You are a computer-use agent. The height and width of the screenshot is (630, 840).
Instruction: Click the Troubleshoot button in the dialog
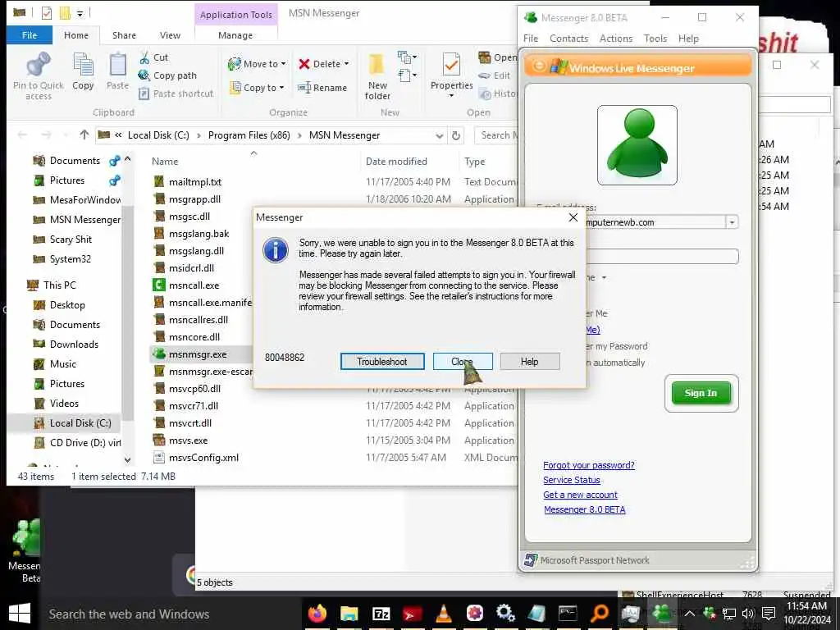click(382, 362)
